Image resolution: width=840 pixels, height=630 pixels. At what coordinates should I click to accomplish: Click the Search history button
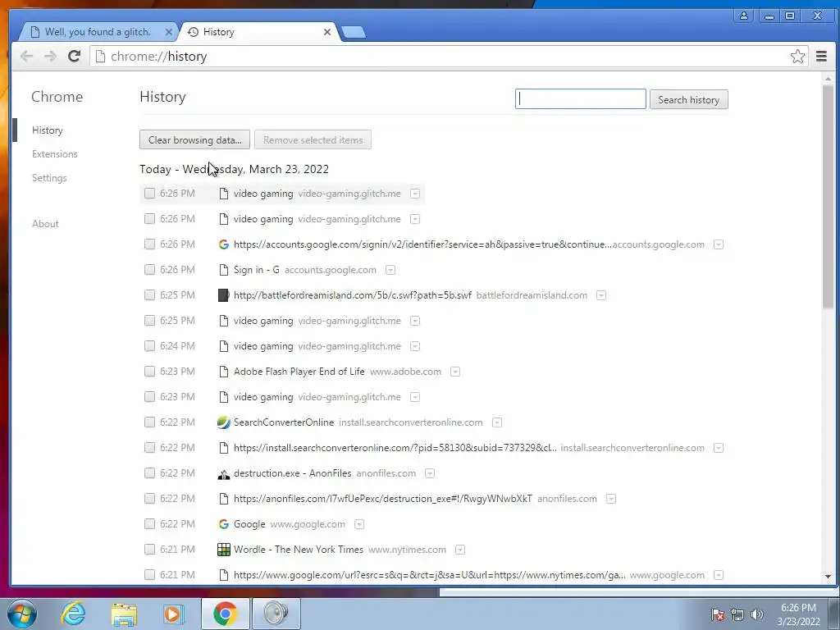[688, 99]
